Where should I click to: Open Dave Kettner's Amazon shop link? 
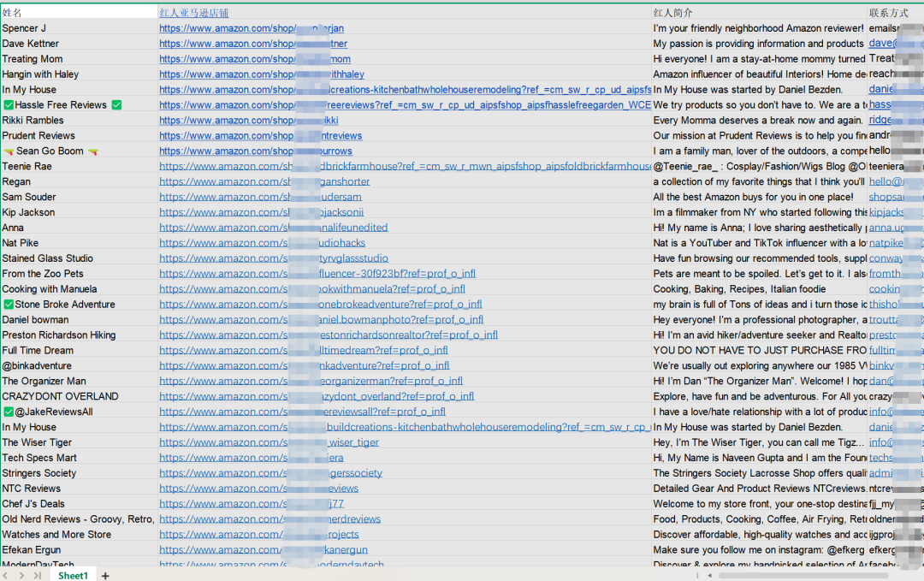253,44
